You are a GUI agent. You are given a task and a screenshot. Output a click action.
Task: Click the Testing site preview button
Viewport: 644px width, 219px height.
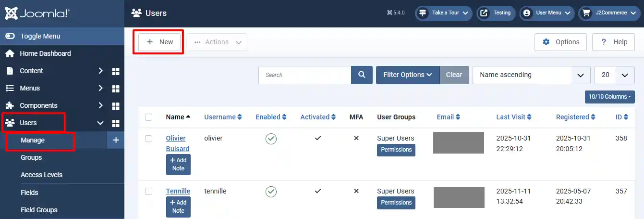496,13
